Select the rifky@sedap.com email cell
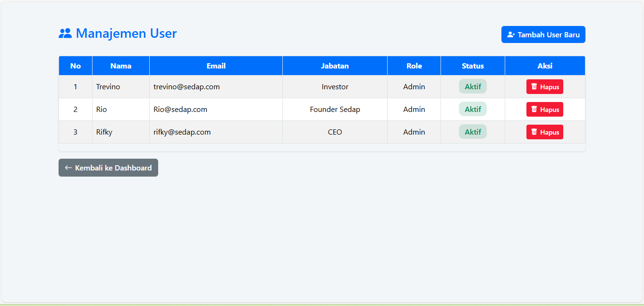The height and width of the screenshot is (306, 644). point(182,132)
